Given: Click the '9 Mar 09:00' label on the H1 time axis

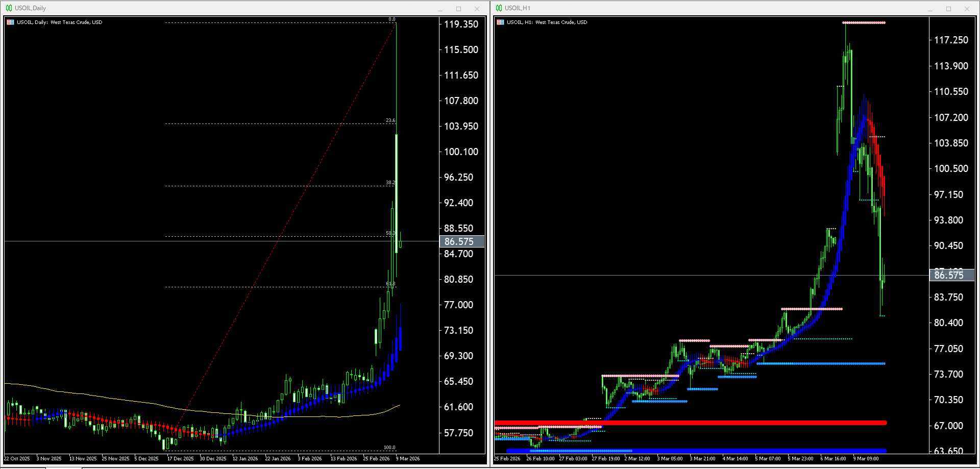Looking at the screenshot, I should (x=866, y=459).
